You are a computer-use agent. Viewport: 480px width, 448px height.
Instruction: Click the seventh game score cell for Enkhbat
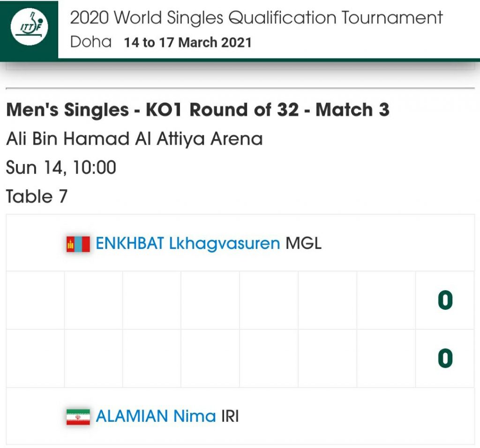pos(386,300)
